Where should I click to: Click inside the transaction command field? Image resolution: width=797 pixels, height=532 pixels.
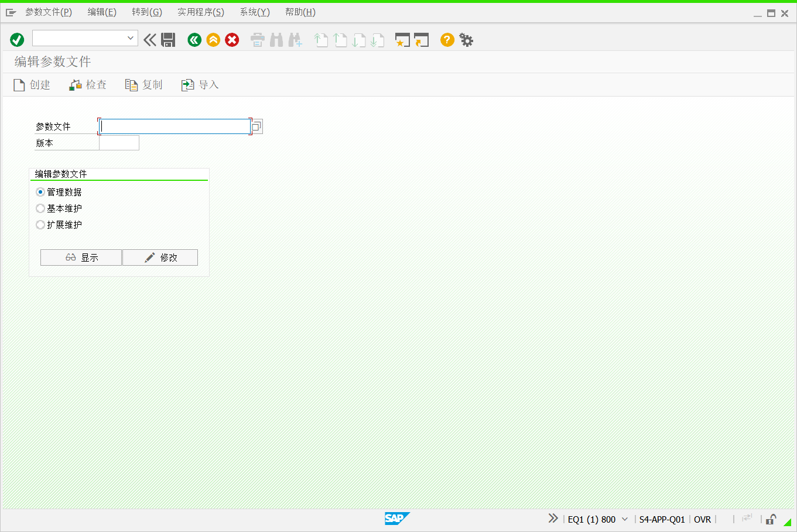click(x=79, y=38)
